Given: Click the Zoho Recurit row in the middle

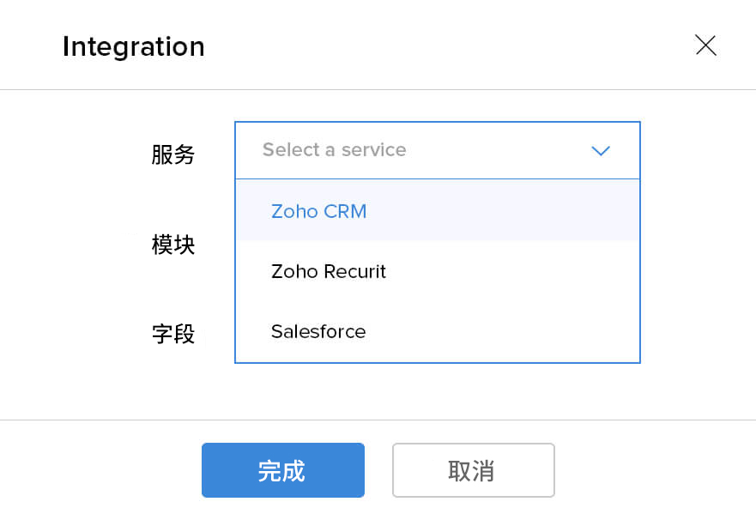Looking at the screenshot, I should (x=437, y=271).
